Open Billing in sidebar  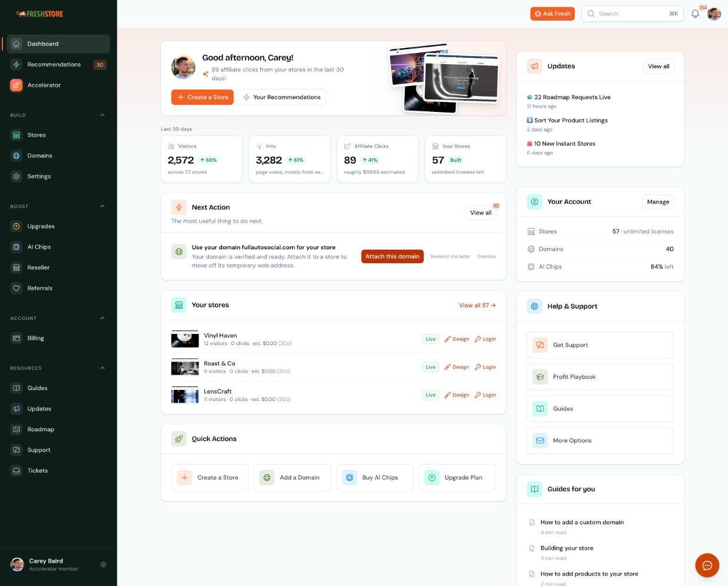(x=58, y=338)
